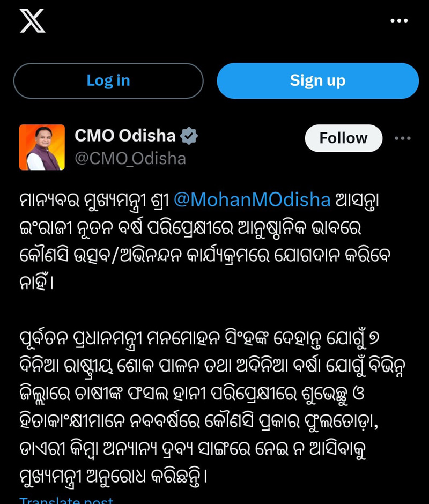The height and width of the screenshot is (504, 429).
Task: Open the CMO Odisha profile picture
Action: point(42,147)
